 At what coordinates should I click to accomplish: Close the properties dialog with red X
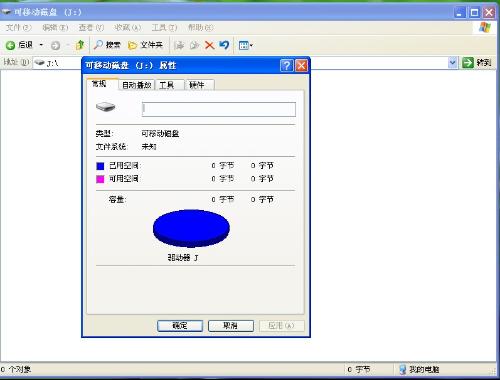[302, 65]
